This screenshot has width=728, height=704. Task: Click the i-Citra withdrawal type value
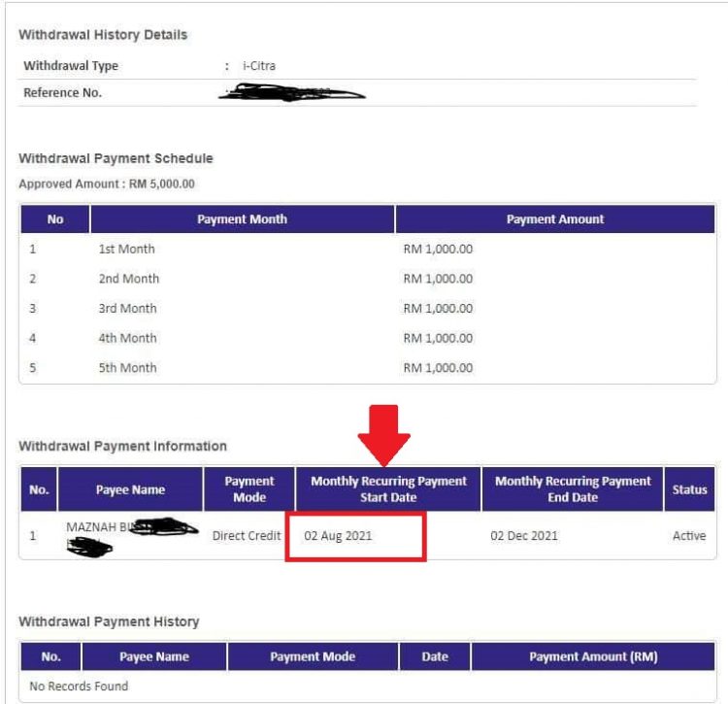point(259,66)
